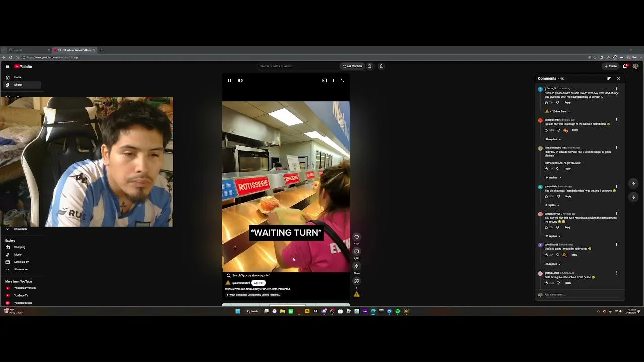Open the Windows Start menu

point(238,311)
